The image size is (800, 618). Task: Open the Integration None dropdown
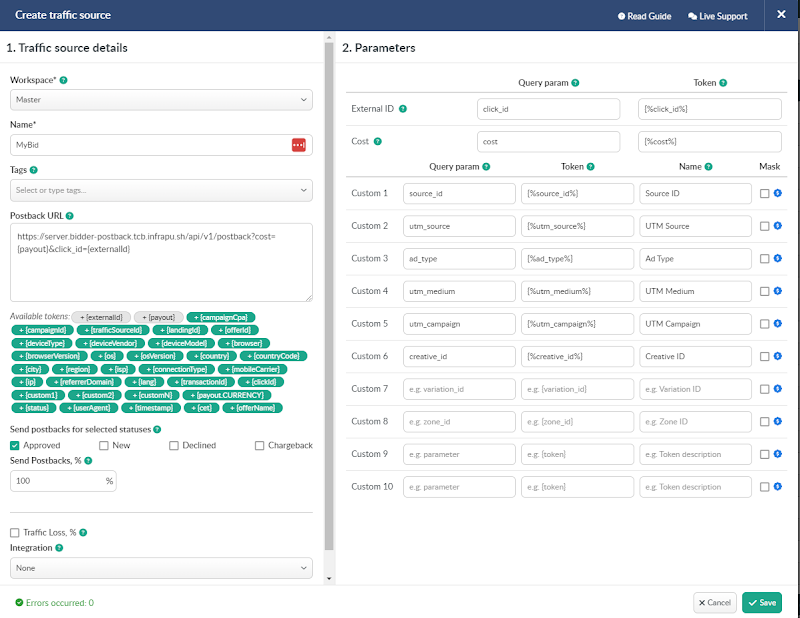point(161,568)
